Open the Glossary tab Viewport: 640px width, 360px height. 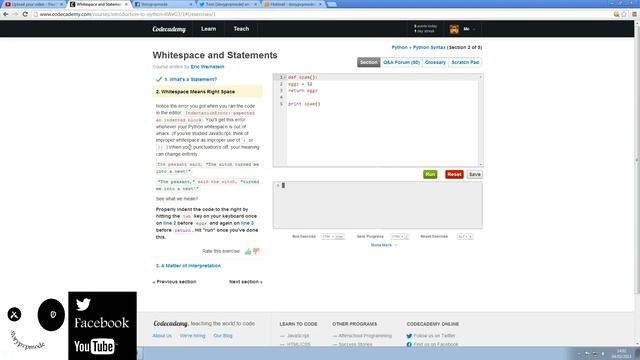435,62
